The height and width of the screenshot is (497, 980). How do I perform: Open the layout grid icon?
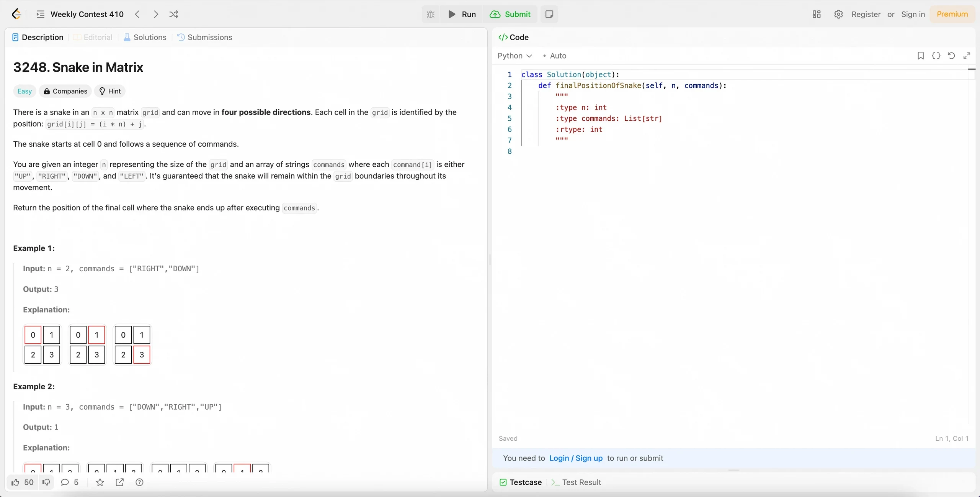point(817,14)
